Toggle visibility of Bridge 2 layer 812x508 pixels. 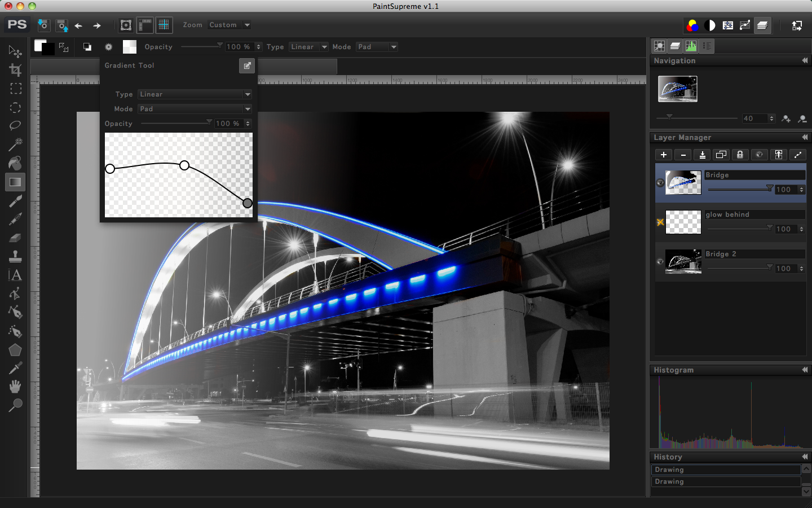coord(660,262)
